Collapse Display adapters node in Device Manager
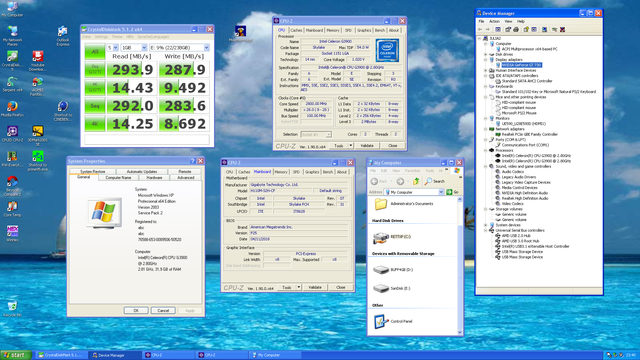The height and width of the screenshot is (360, 640). (486, 60)
